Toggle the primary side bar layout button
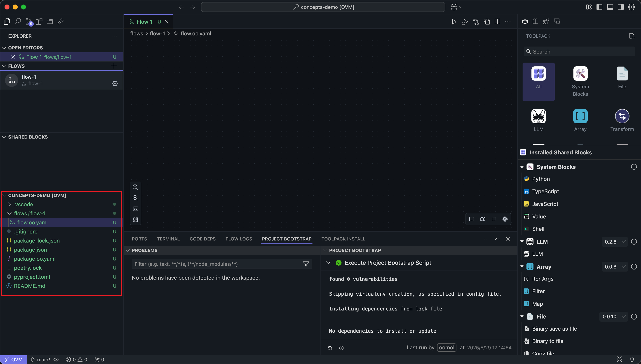The width and height of the screenshot is (641, 364). 599,7
